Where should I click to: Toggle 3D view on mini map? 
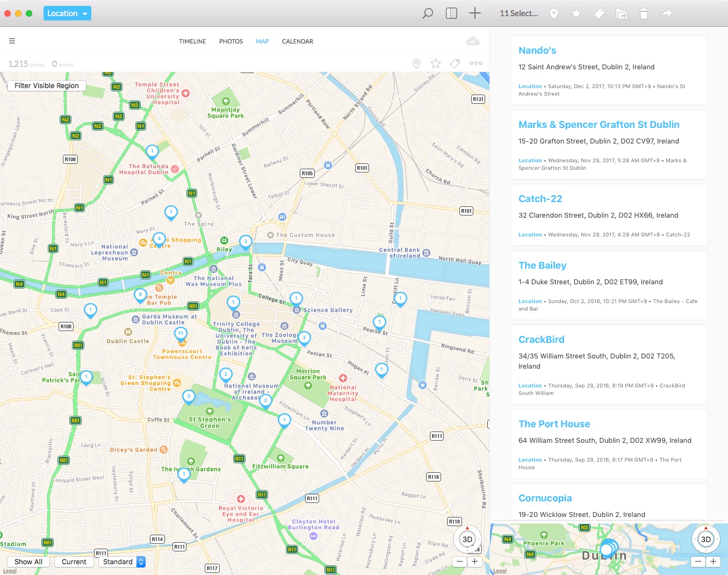705,539
